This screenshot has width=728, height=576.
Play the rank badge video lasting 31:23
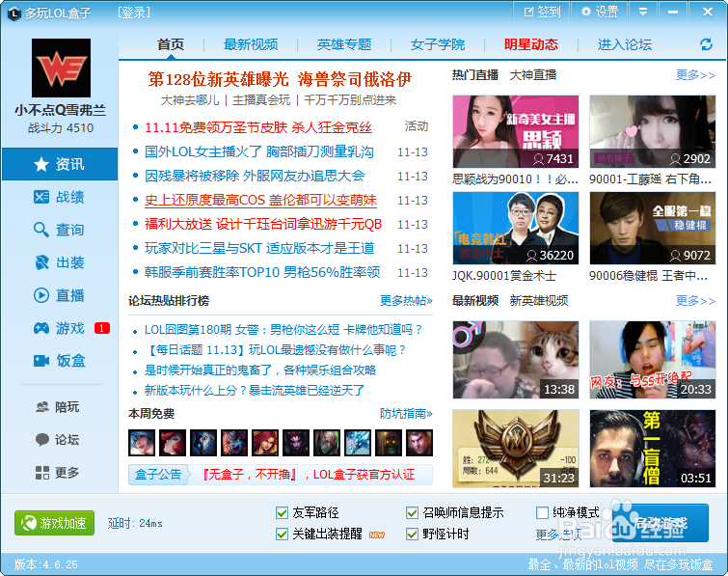coord(515,449)
